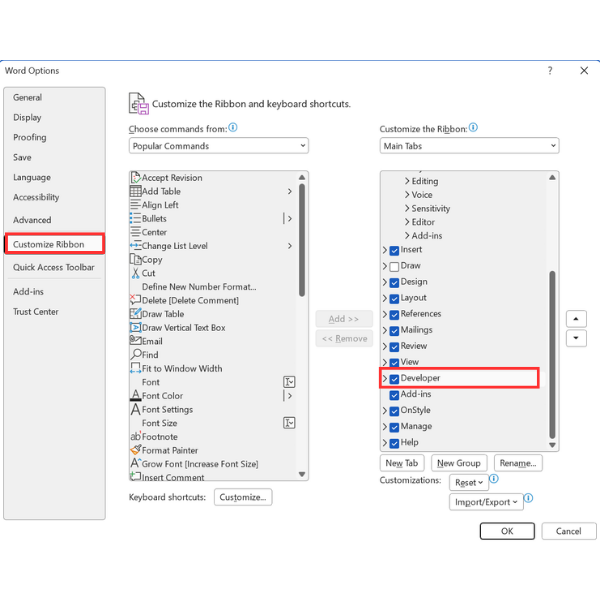
Task: Click the Move Up arrow button
Action: (576, 319)
